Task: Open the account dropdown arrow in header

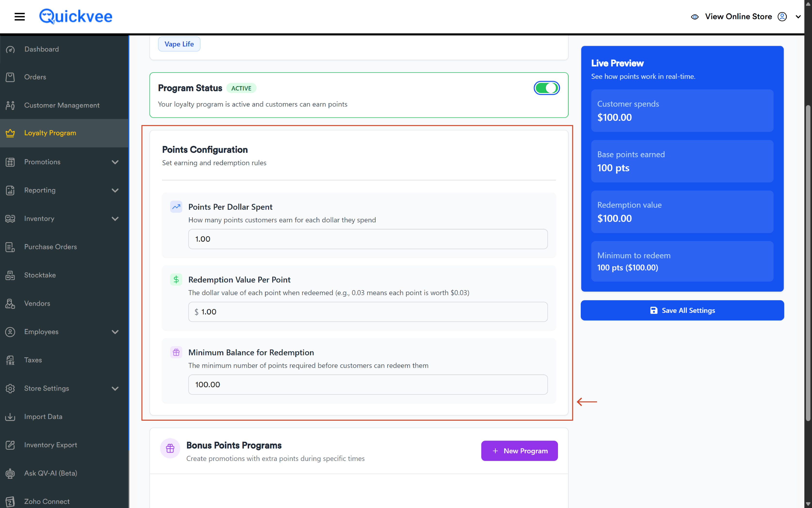Action: point(798,17)
